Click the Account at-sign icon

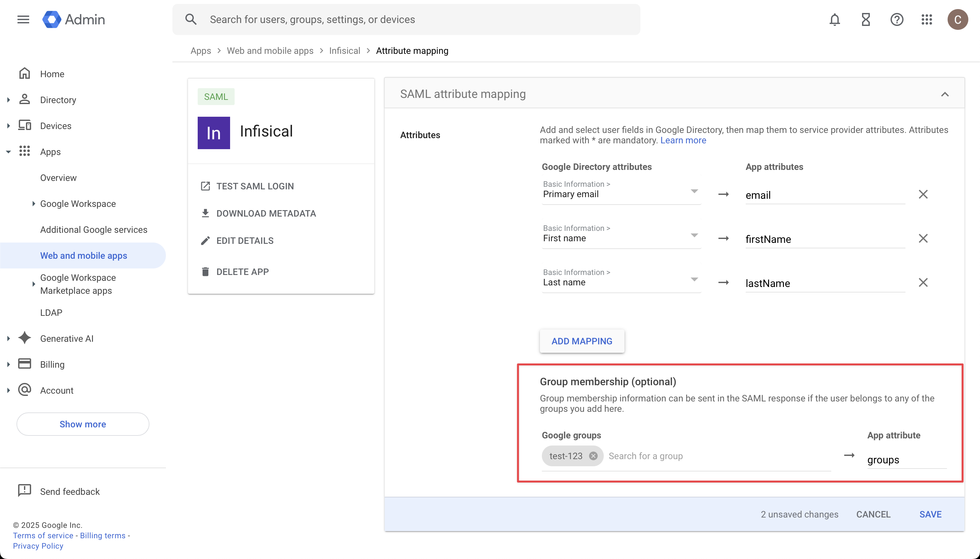click(25, 390)
